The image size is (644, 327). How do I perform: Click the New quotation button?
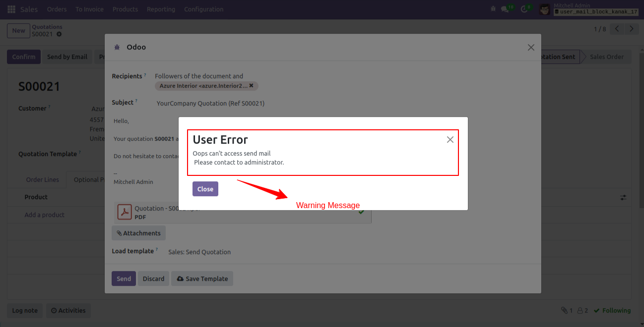[18, 31]
